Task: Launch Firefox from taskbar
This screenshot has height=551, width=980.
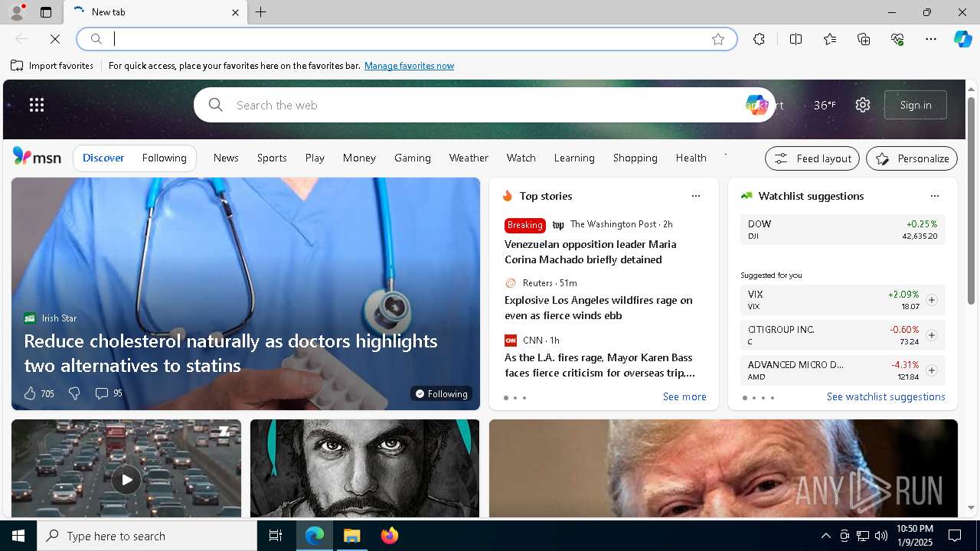Action: point(390,536)
